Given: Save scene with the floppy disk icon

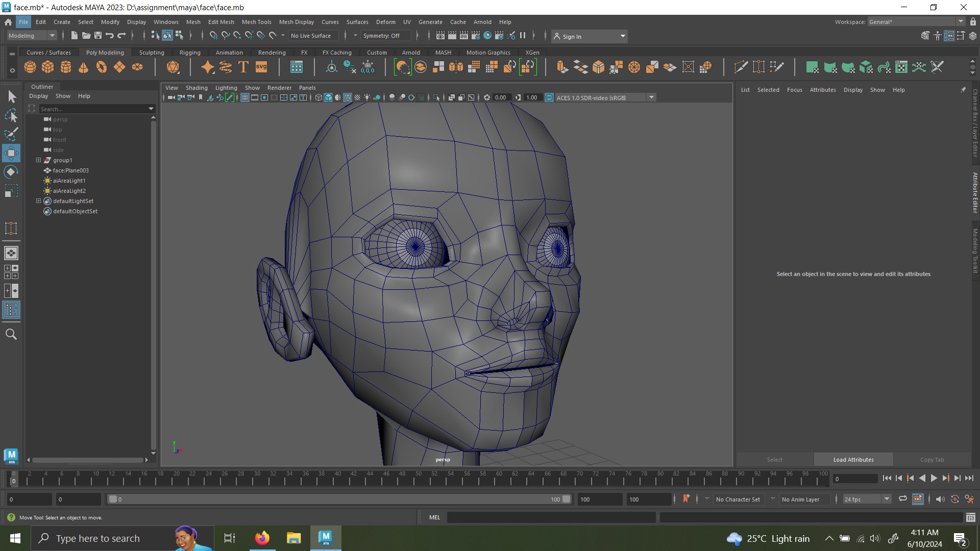Looking at the screenshot, I should (98, 36).
